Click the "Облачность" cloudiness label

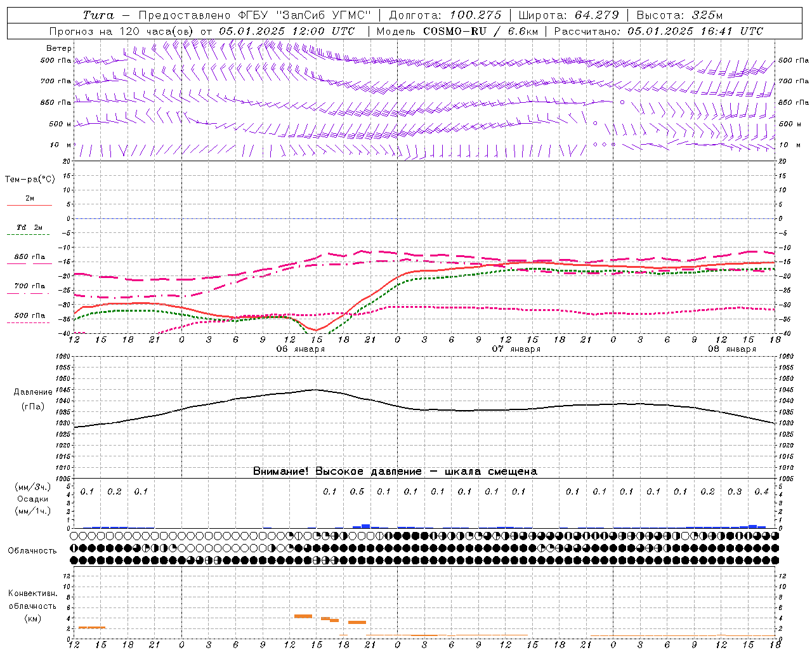click(32, 551)
